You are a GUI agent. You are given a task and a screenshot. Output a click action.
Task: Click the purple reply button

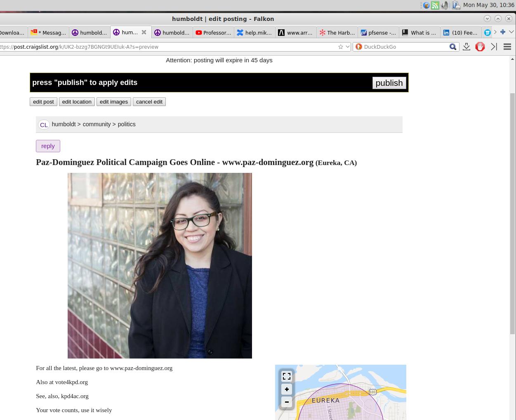pyautogui.click(x=48, y=146)
